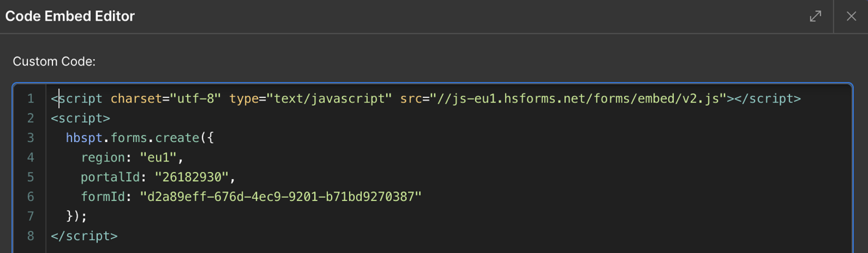Click line number 3 in the gutter
The image size is (868, 253).
click(30, 138)
